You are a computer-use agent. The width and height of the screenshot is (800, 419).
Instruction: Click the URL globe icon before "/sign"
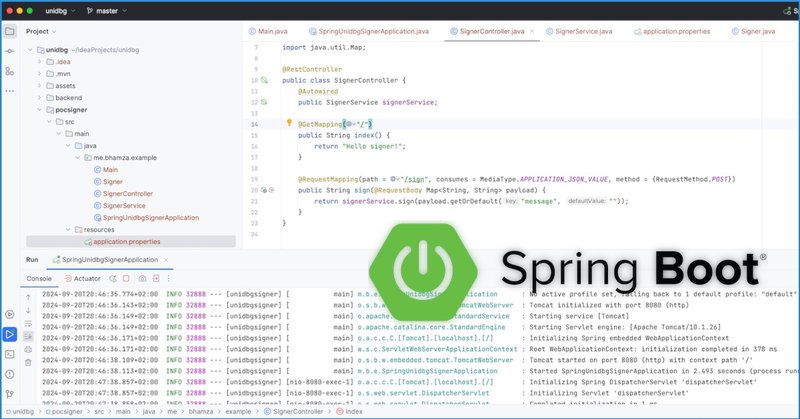[394, 179]
